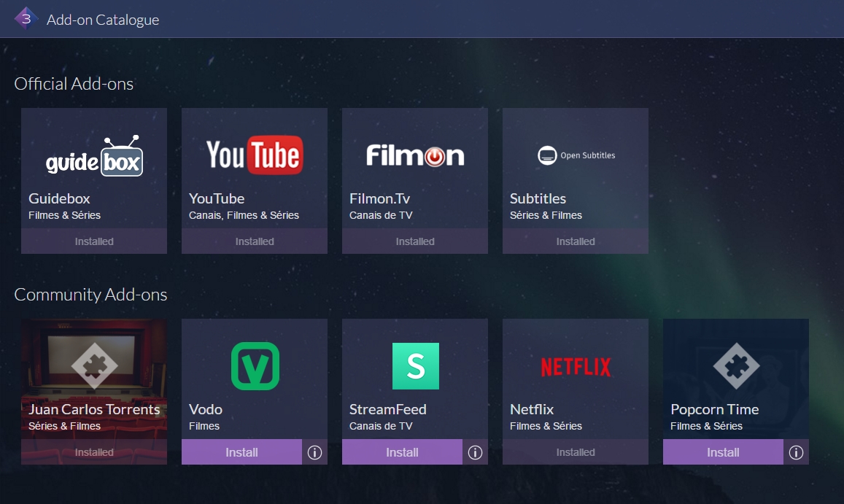Open the Guidebox logo image
The width and height of the screenshot is (844, 504).
(x=95, y=155)
